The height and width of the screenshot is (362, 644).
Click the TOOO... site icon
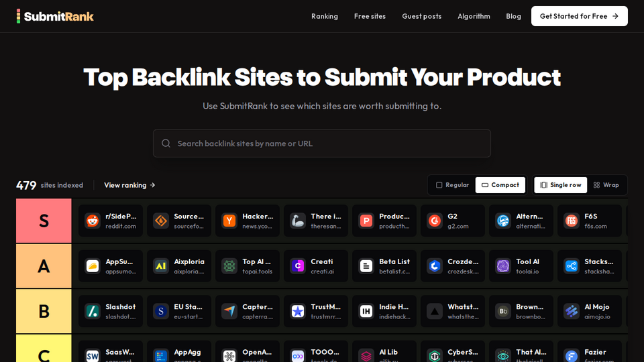click(298, 355)
